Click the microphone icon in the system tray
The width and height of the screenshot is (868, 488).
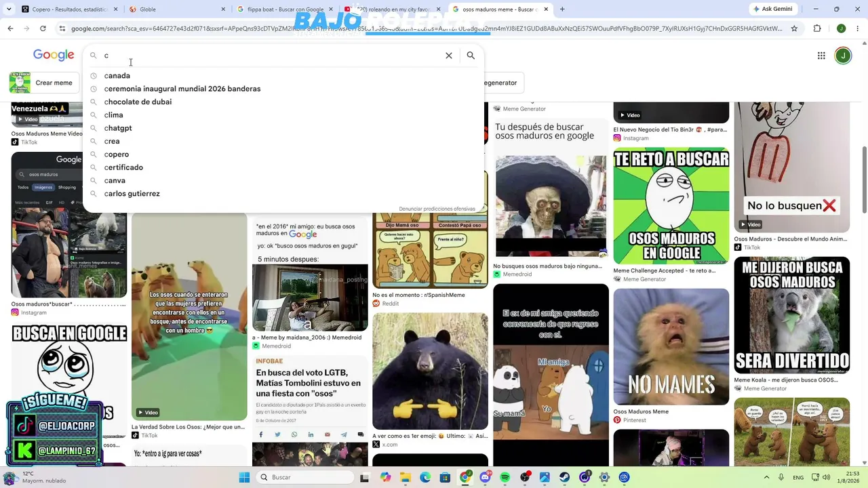(x=781, y=477)
